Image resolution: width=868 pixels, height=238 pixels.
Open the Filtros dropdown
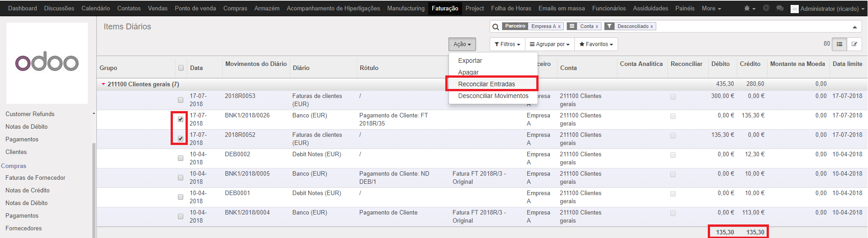pos(507,44)
